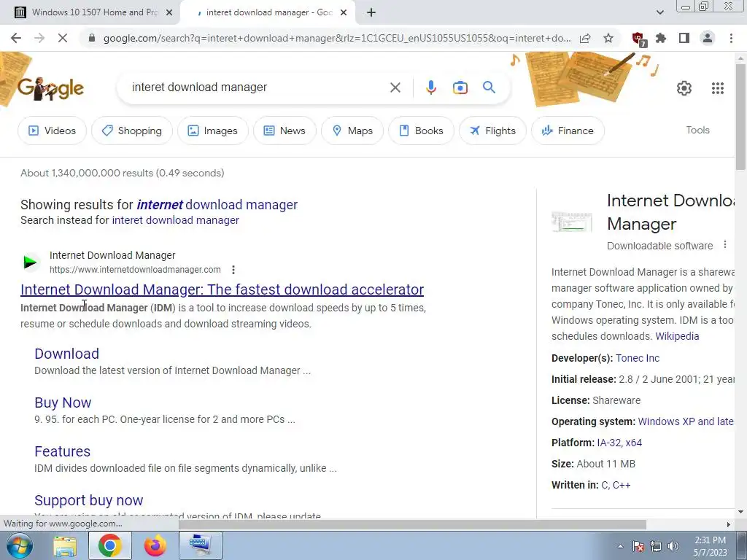Open File Explorer from taskbar
This screenshot has height=560, width=747.
pos(65,545)
